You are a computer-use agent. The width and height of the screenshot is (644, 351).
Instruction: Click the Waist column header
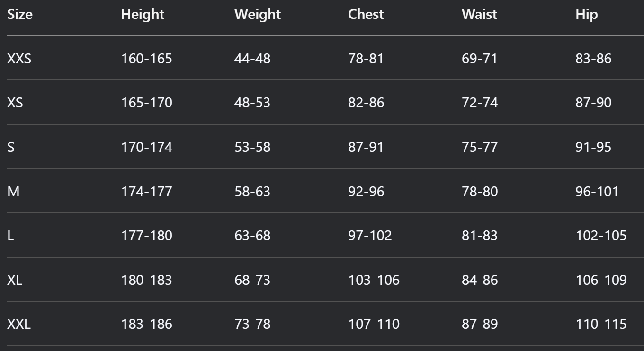(479, 15)
